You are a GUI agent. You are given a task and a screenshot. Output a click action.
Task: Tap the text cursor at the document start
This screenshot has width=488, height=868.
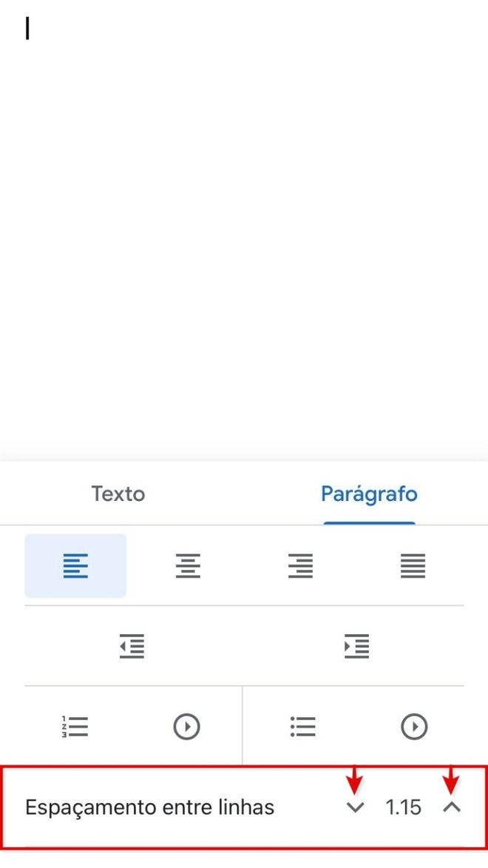click(27, 27)
